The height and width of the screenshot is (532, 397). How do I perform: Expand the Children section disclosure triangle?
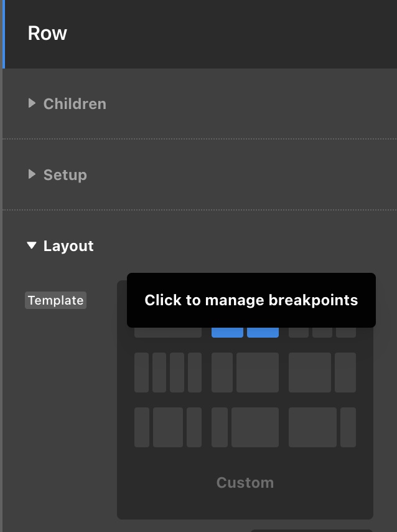pos(32,103)
